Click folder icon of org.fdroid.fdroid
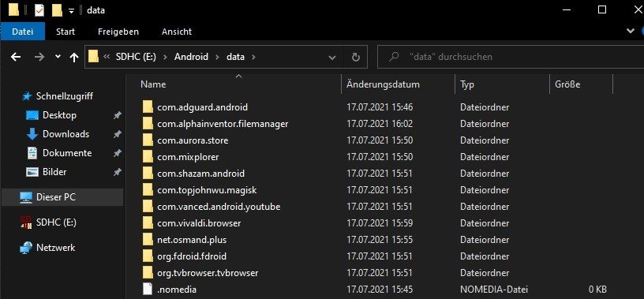Viewport: 644px width, 299px height. pos(148,256)
